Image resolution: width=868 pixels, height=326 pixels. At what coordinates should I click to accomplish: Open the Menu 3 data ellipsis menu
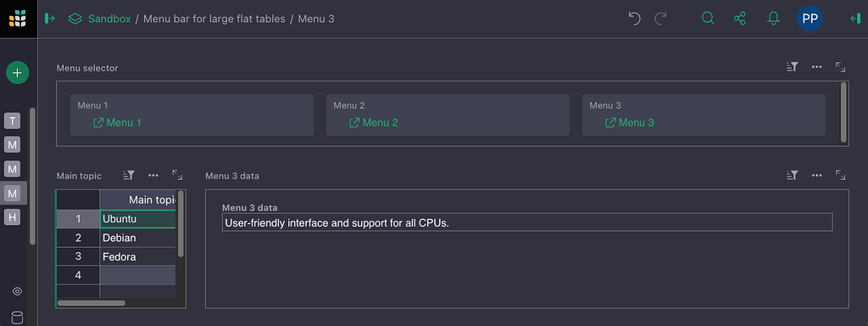point(816,175)
